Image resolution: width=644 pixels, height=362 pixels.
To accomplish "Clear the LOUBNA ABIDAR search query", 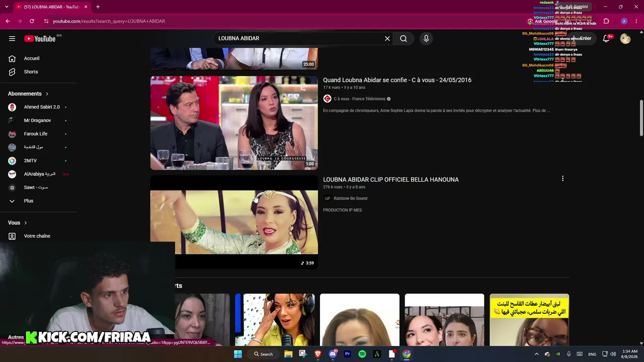I will pyautogui.click(x=387, y=39).
